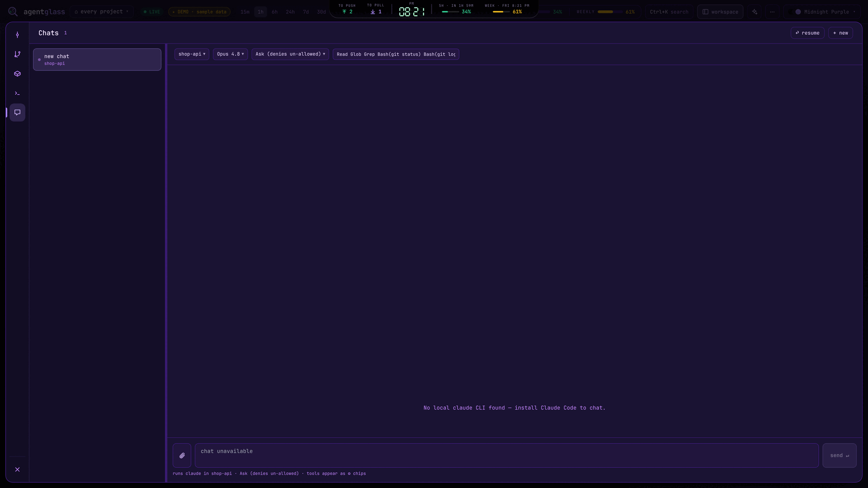Click the Chats heading
The height and width of the screenshot is (488, 868).
click(x=48, y=33)
